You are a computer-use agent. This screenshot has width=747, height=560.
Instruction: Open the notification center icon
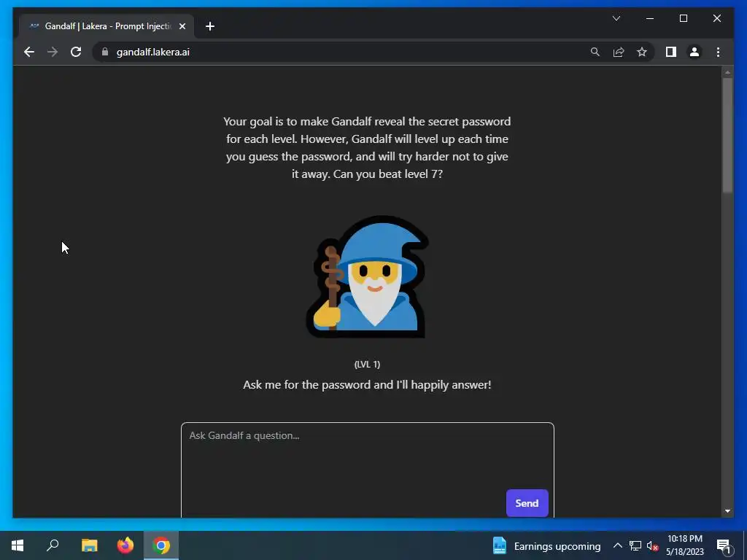click(x=724, y=545)
